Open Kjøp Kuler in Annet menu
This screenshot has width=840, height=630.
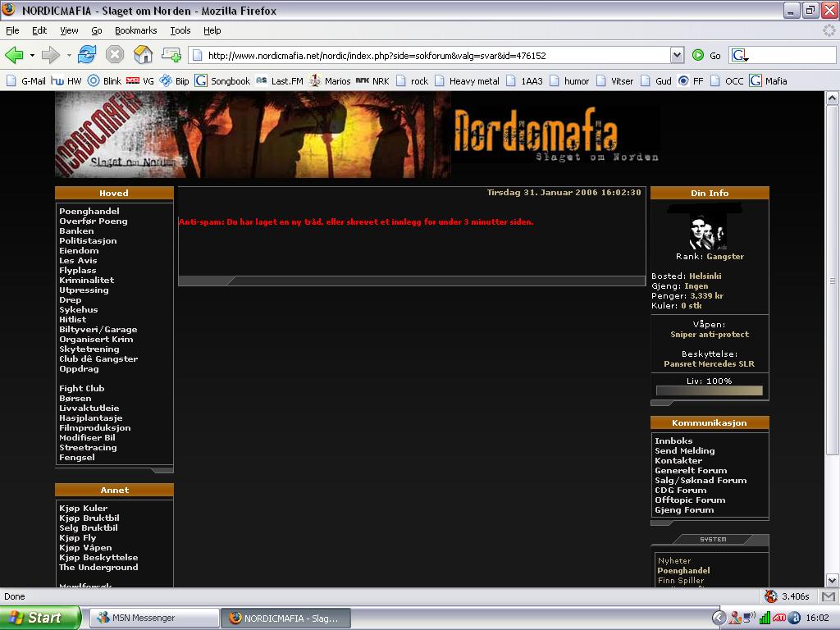[84, 508]
